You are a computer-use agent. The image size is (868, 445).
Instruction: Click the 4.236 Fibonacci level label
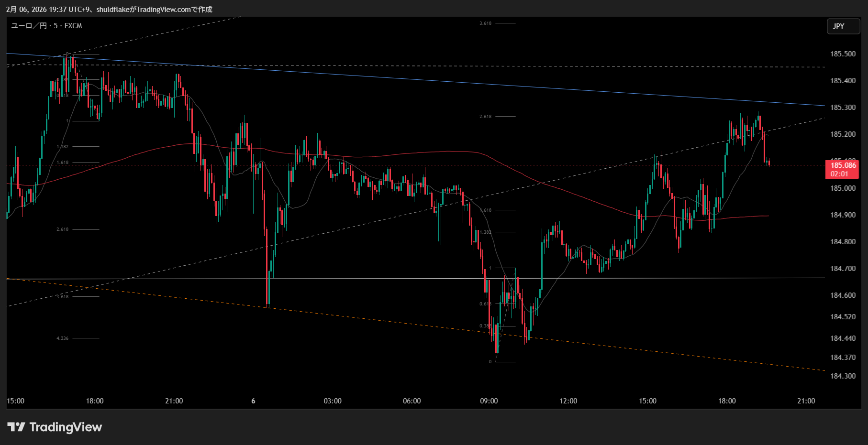coord(63,338)
